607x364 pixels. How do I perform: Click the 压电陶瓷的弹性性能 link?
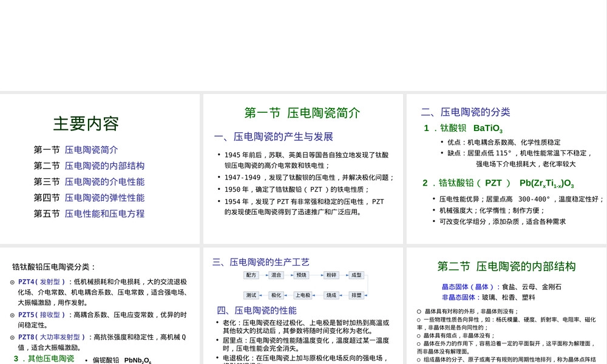click(x=104, y=198)
